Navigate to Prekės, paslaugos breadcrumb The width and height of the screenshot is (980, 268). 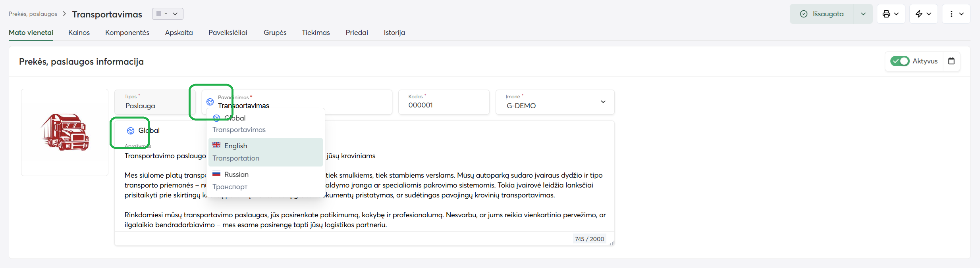click(33, 14)
